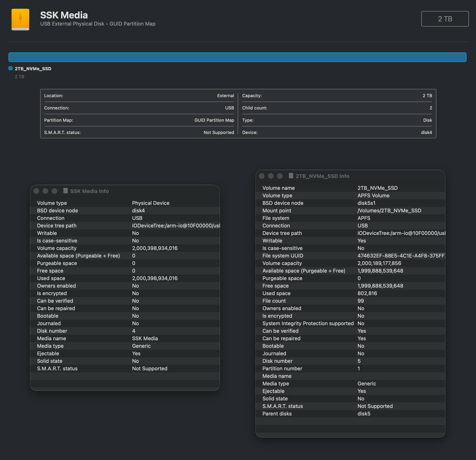Select Used space '802,816'
476x460 pixels.
367,293
